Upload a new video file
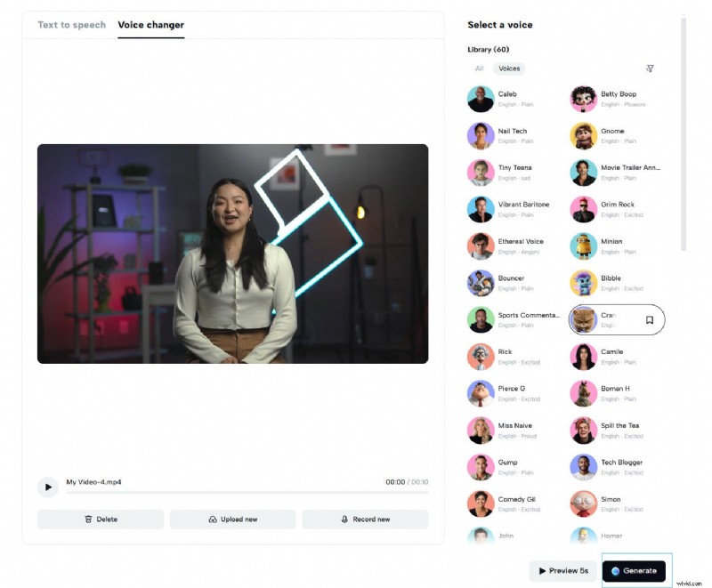Viewport: 712px width, 588px height. tap(235, 519)
